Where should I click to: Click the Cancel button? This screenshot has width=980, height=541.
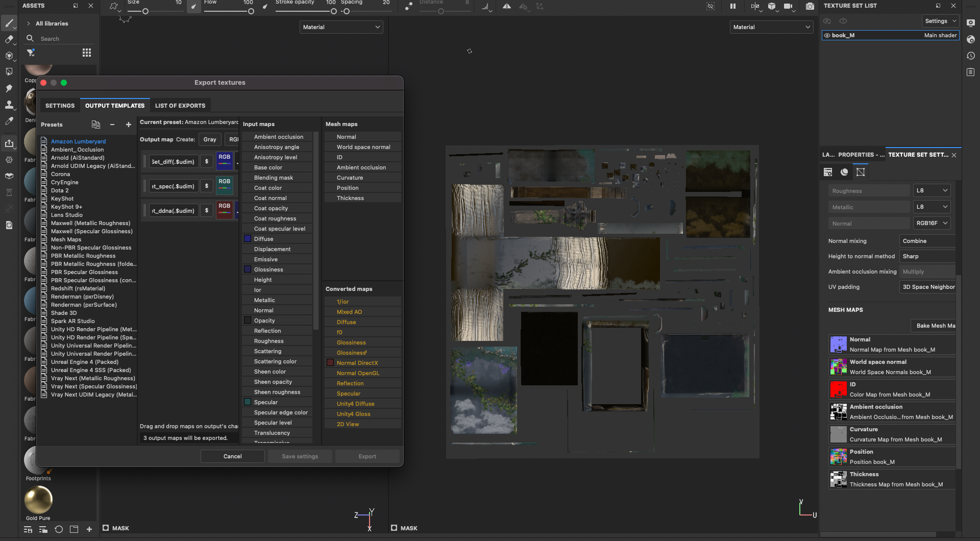tap(232, 456)
